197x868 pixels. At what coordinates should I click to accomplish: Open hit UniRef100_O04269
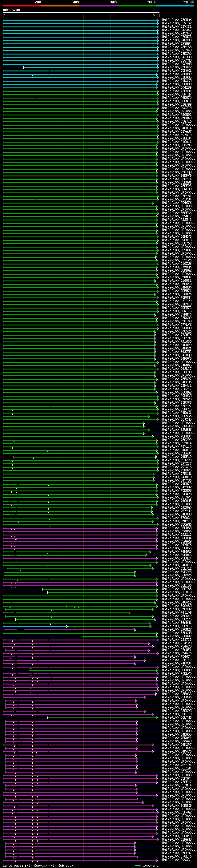[176, 88]
